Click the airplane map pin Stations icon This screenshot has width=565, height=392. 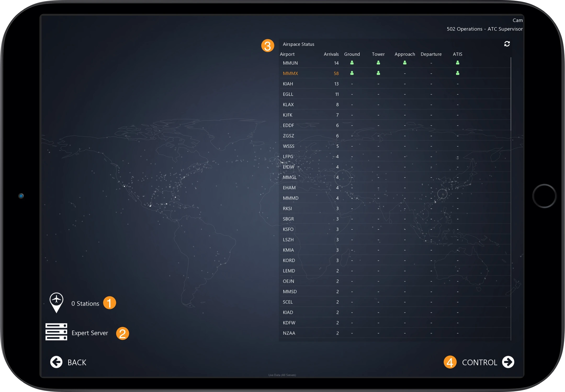coord(56,302)
